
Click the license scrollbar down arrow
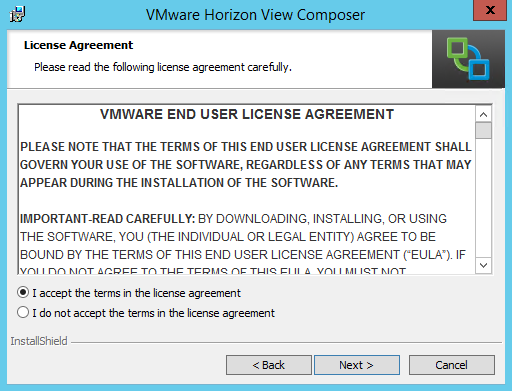coord(483,265)
